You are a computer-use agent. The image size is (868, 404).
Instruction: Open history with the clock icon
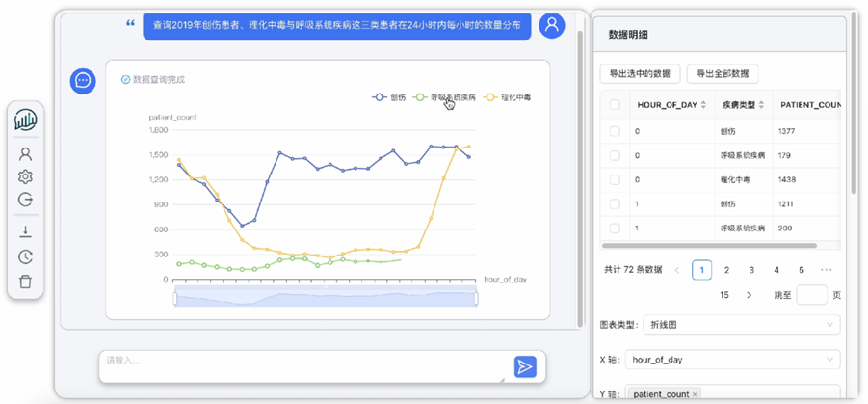coord(26,257)
